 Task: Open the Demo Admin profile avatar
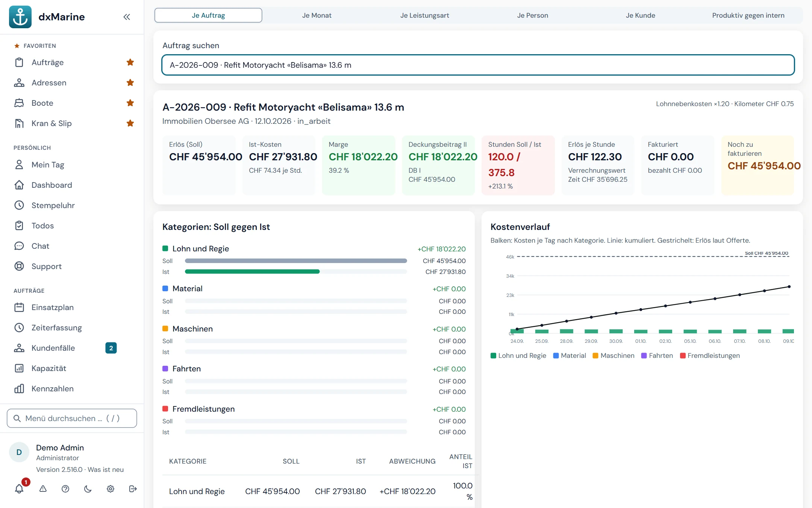point(19,452)
